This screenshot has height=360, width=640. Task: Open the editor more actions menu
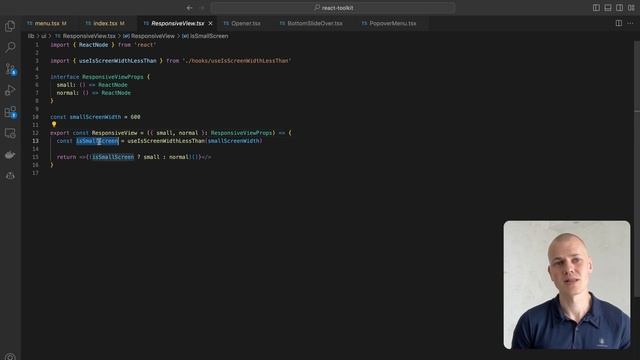631,23
